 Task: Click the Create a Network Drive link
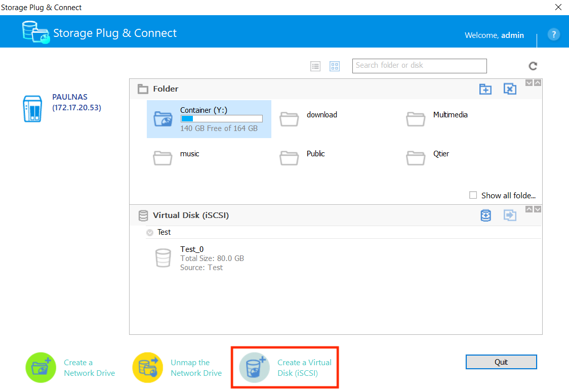[x=89, y=368]
